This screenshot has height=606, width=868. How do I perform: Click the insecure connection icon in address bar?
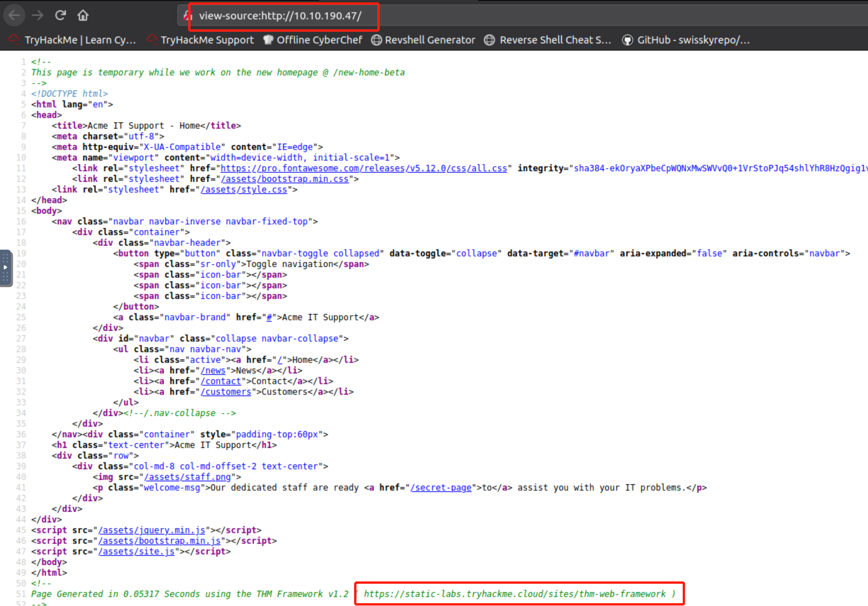[x=188, y=16]
